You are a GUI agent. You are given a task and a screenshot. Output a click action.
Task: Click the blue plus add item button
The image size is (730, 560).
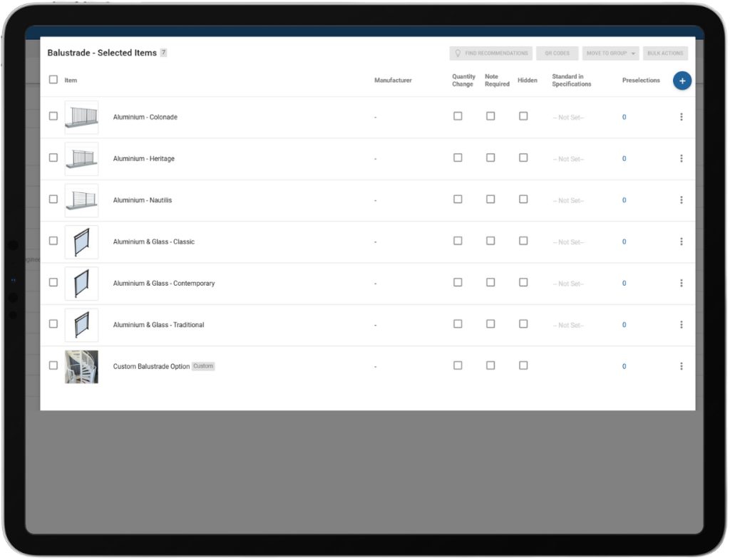click(x=682, y=81)
